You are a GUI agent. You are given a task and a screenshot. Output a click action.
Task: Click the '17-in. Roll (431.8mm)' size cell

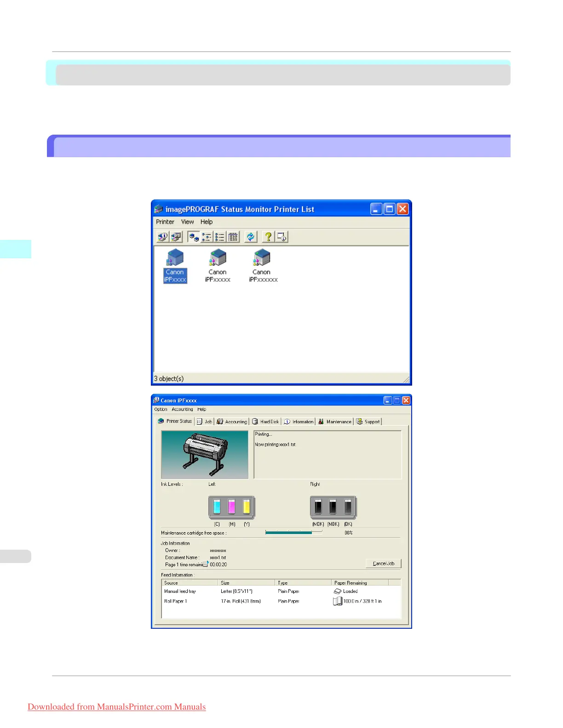click(x=241, y=601)
